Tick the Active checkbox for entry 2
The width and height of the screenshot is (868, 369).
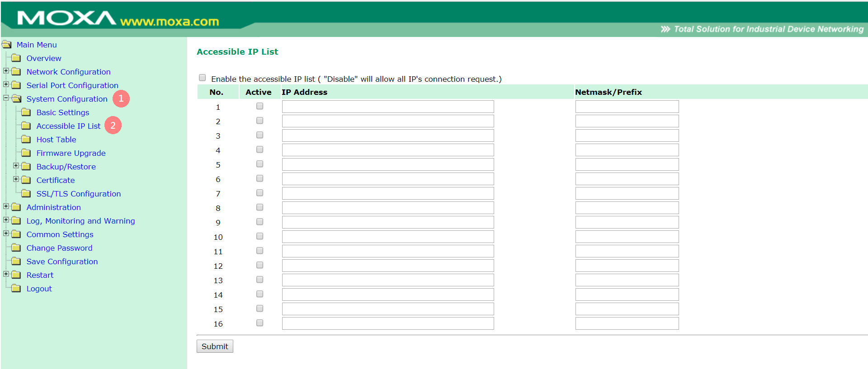point(259,121)
